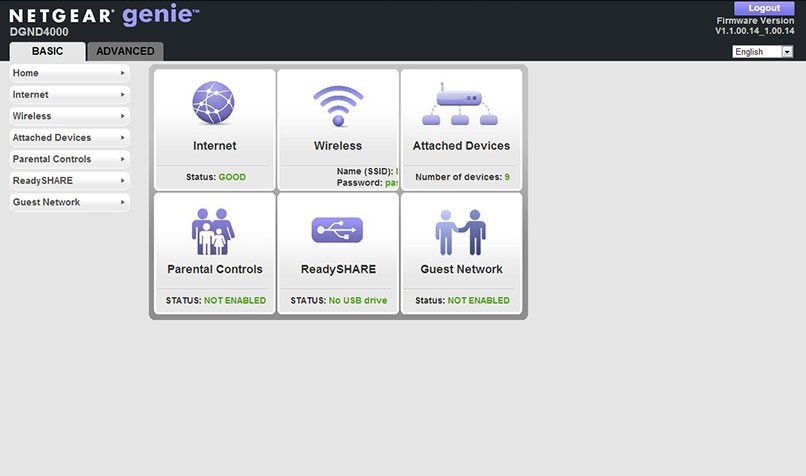Click the arrow on Attached Devices menu item
This screenshot has width=806, height=476.
coord(122,138)
